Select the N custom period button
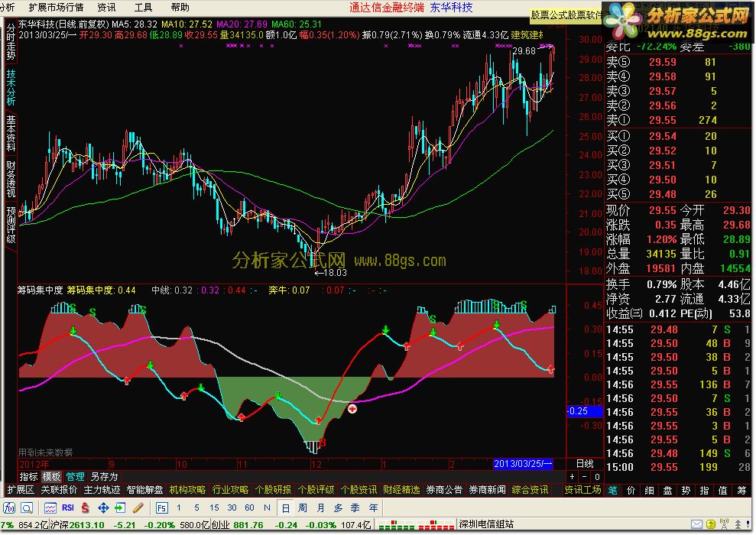756x535 pixels. coord(267,508)
